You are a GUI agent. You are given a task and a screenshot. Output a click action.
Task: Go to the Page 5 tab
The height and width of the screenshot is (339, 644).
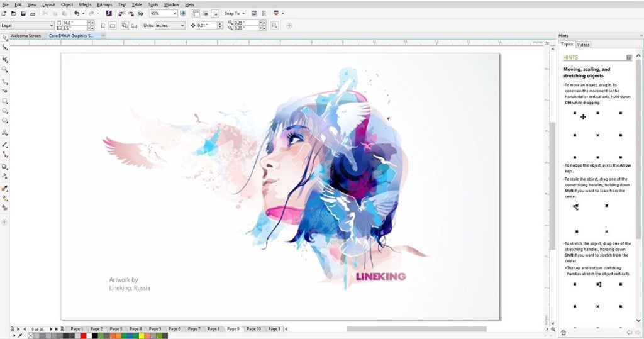click(x=155, y=329)
